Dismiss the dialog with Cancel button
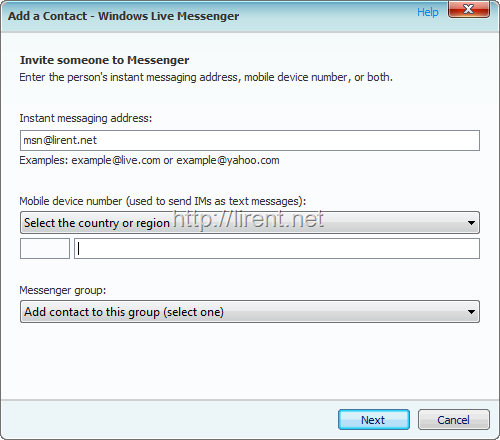The image size is (500, 440). click(454, 419)
